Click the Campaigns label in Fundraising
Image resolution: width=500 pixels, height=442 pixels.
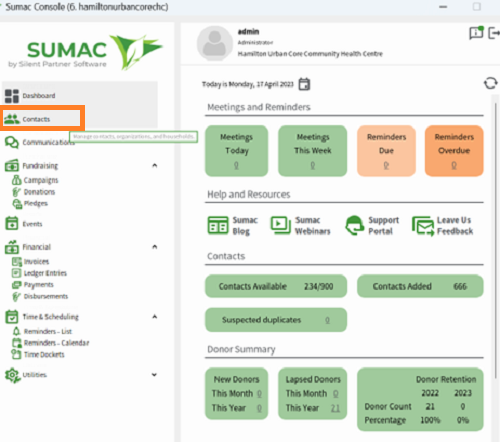click(41, 180)
